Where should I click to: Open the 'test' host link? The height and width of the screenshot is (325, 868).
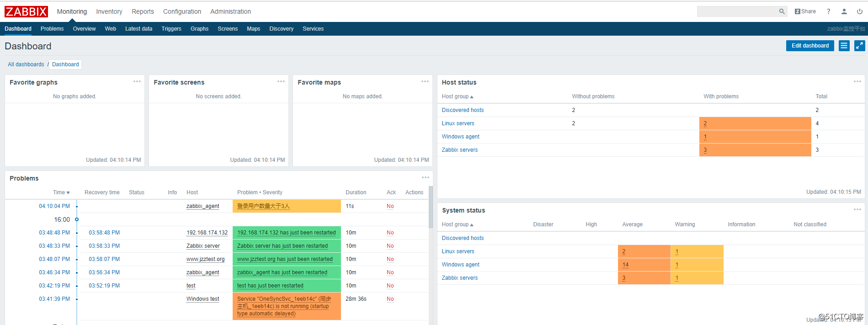(191, 286)
